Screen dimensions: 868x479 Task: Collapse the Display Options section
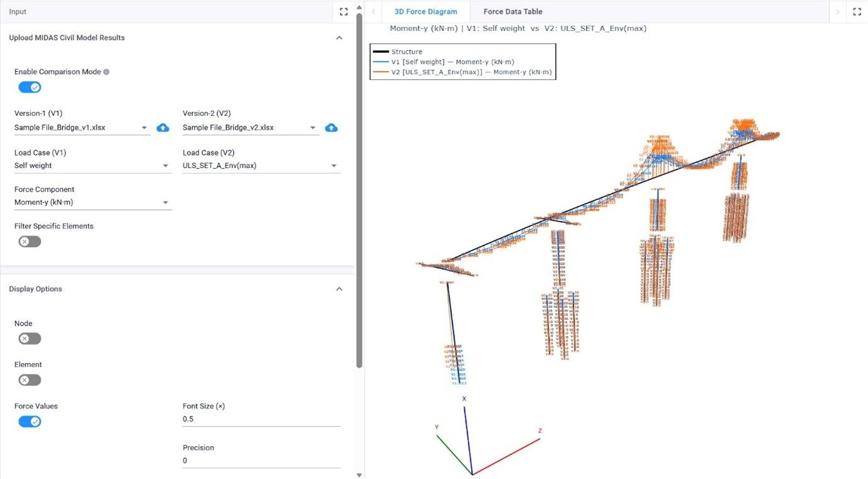pos(339,289)
